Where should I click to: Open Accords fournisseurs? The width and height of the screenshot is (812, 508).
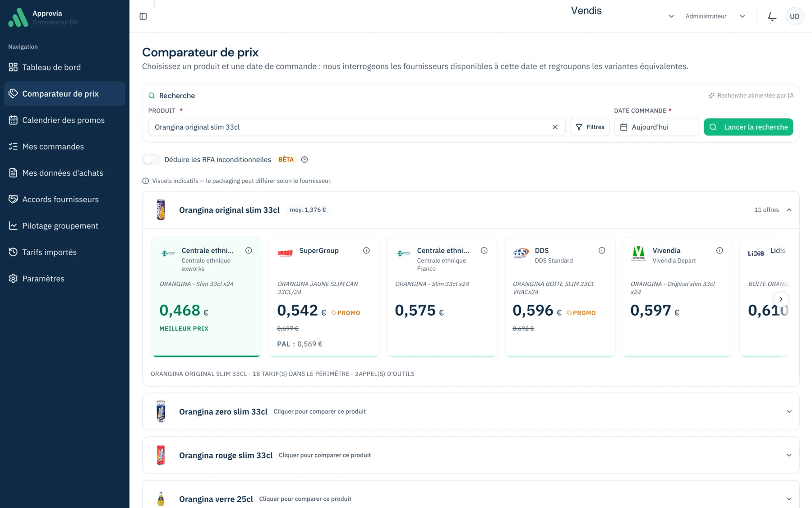point(65,199)
